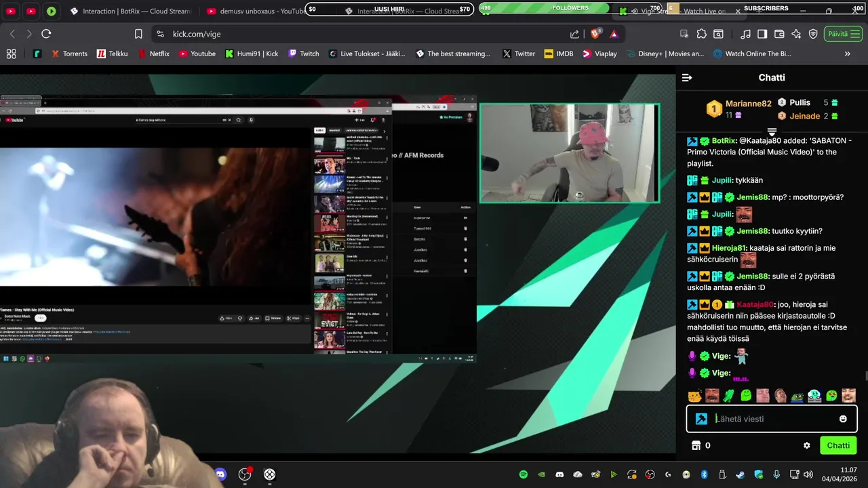Screen dimensions: 868x488
Task: Open Discord icon in taskbar
Action: click(x=220, y=474)
